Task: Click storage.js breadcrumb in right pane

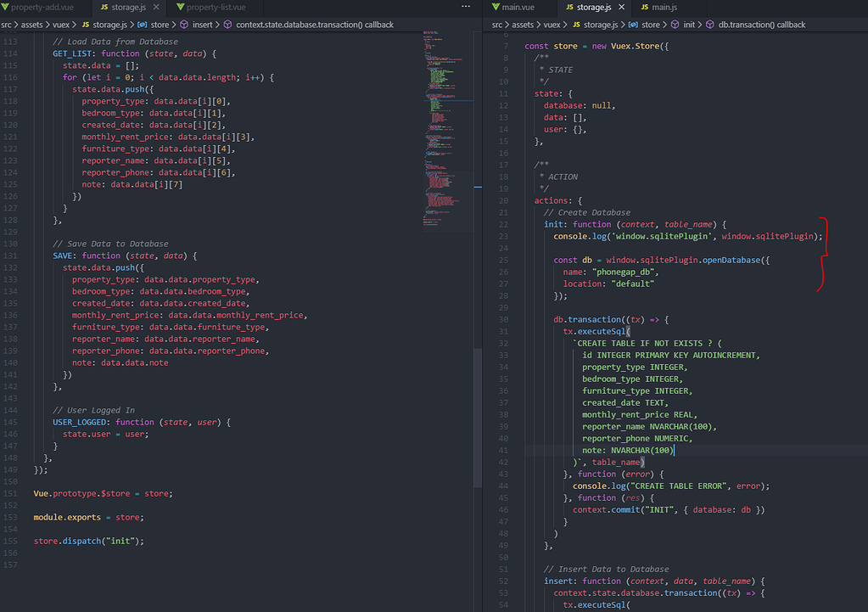Action: coord(601,25)
